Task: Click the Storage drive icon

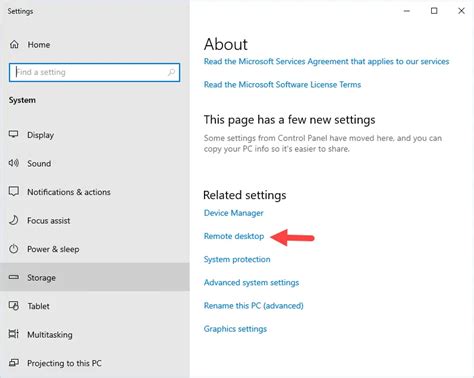Action: pos(13,277)
